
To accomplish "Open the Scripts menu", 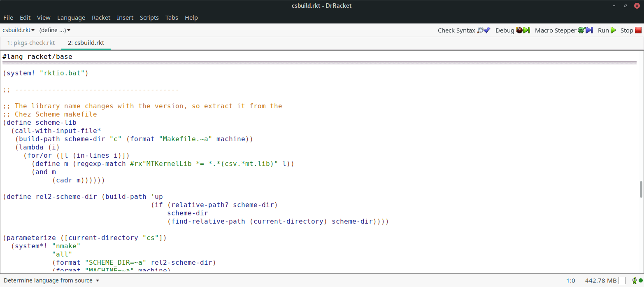I will click(149, 17).
